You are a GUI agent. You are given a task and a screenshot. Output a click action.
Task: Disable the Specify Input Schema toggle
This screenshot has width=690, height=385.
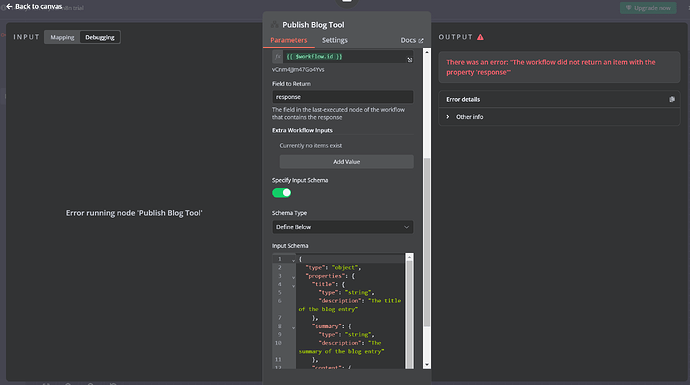pyautogui.click(x=282, y=193)
